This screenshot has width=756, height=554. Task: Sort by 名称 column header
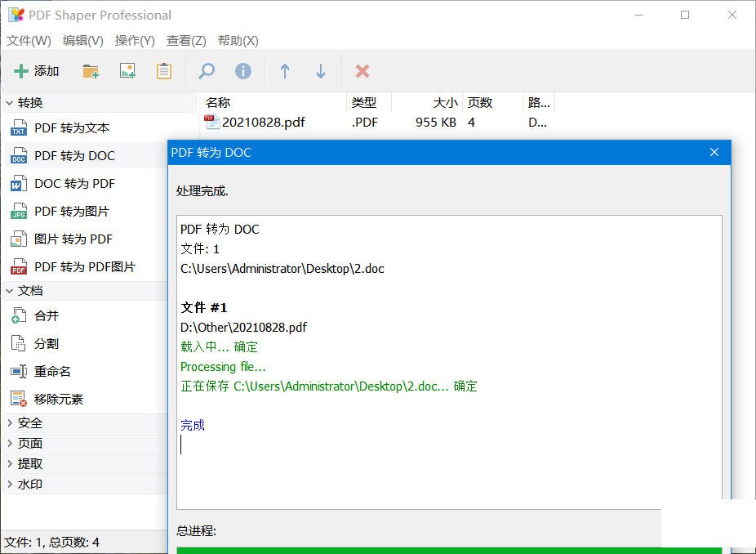(273, 102)
